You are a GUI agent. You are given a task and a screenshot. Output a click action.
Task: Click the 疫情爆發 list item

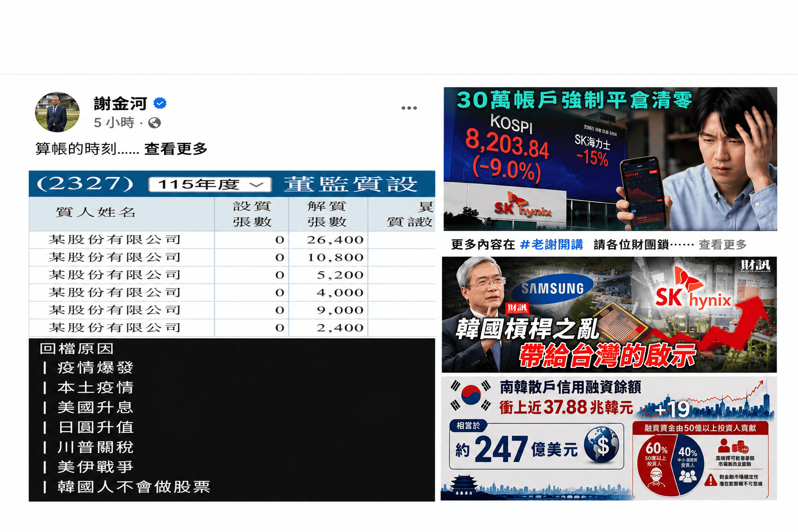96,368
